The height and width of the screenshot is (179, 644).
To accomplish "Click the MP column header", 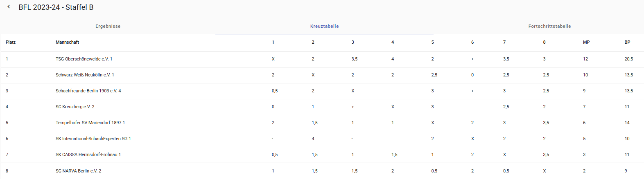I will point(586,42).
